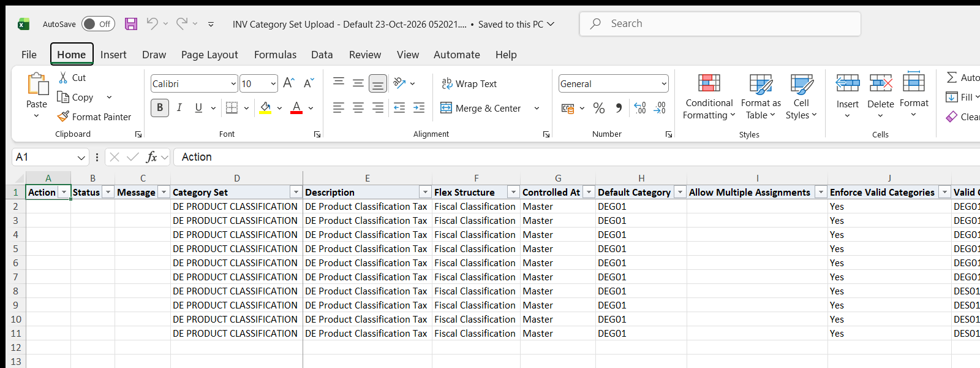Switch to Insert tab
The height and width of the screenshot is (368, 980).
[x=113, y=55]
